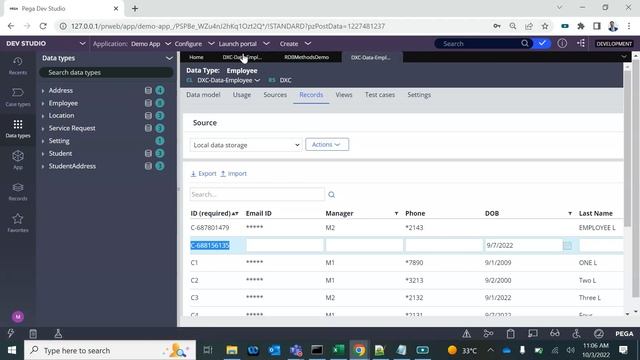
Task: Open the Local data storage source dropdown
Action: pyautogui.click(x=246, y=145)
